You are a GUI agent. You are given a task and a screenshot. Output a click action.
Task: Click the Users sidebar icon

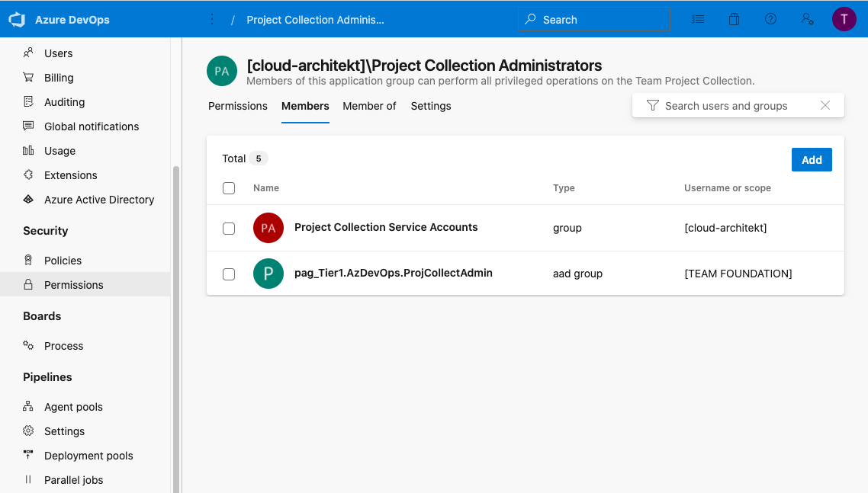[28, 53]
